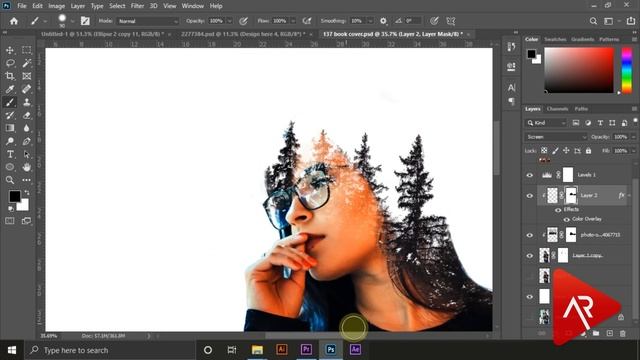The height and width of the screenshot is (360, 640).
Task: Select the Gradient tool
Action: click(10, 128)
